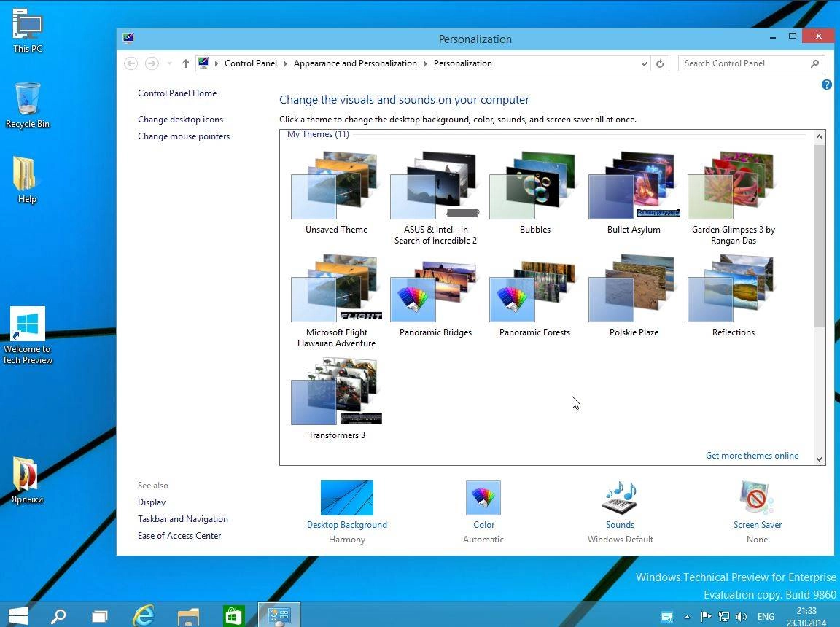Click Get more themes online
The image size is (840, 627).
pos(752,456)
